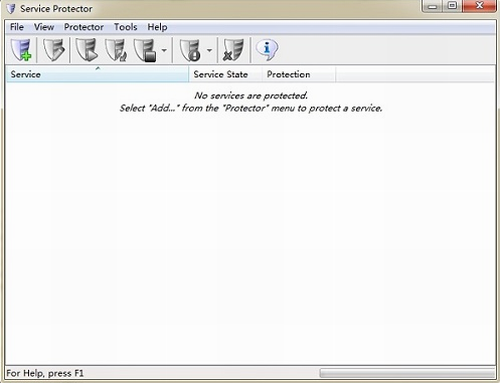Click the Start service shield icon
Screen dimensions: 500x383
point(86,50)
